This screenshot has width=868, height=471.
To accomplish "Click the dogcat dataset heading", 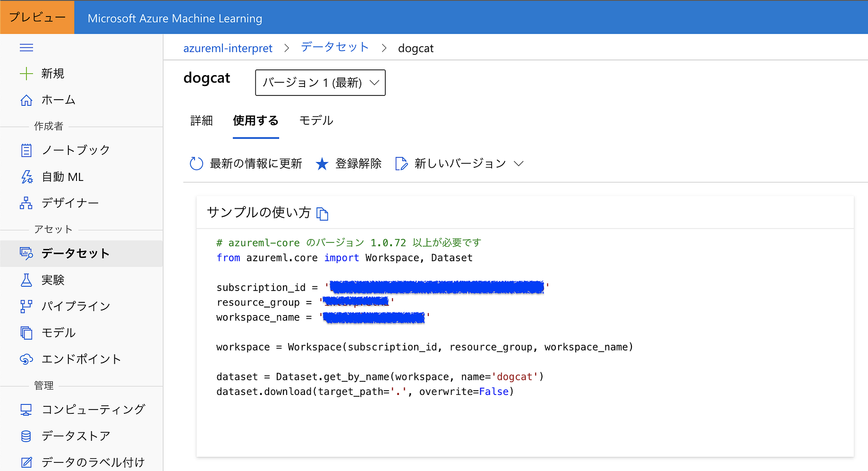I will pyautogui.click(x=207, y=78).
